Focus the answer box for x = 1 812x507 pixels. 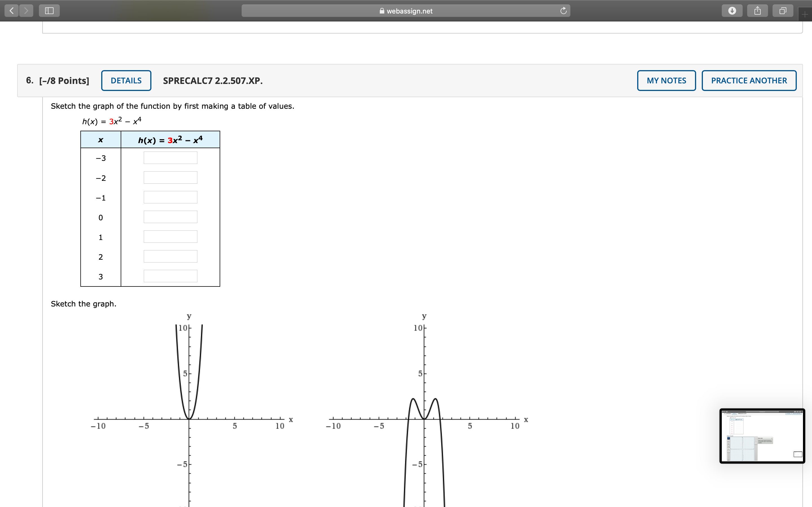click(171, 237)
